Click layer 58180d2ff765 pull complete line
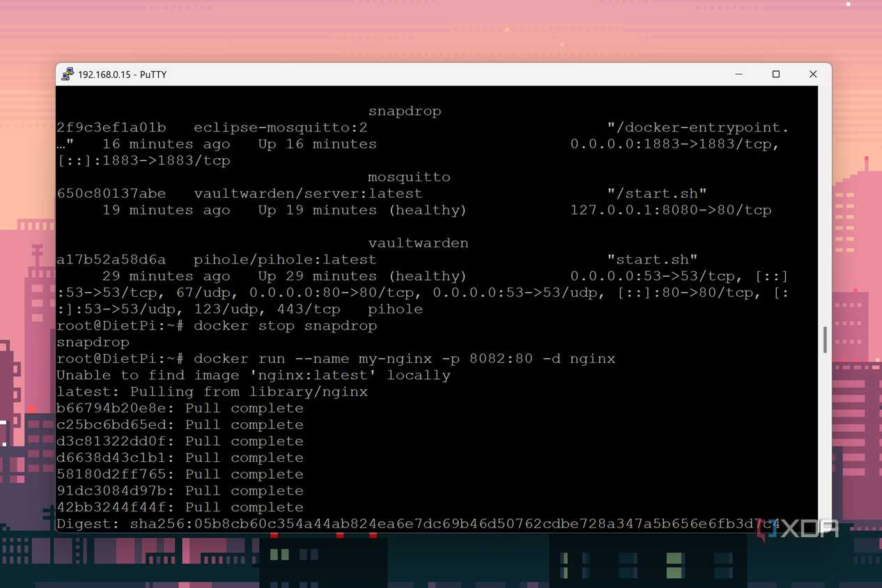 (x=180, y=474)
